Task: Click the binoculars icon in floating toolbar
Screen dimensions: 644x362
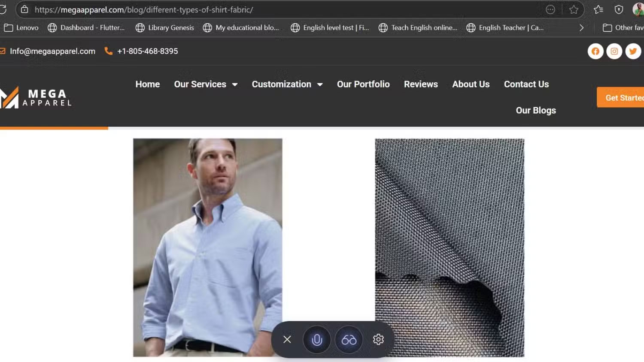Action: (349, 340)
